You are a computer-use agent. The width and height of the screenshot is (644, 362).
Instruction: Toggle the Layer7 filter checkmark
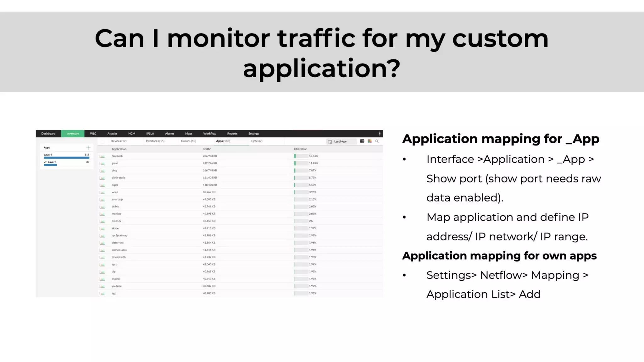[x=45, y=162]
